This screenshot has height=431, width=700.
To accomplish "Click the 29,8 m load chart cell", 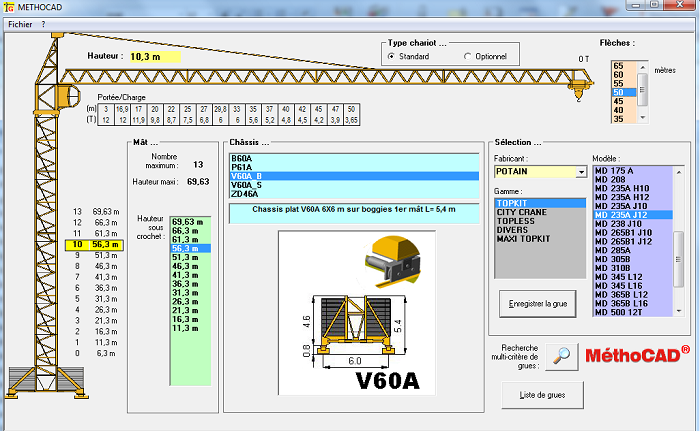I will (x=220, y=109).
